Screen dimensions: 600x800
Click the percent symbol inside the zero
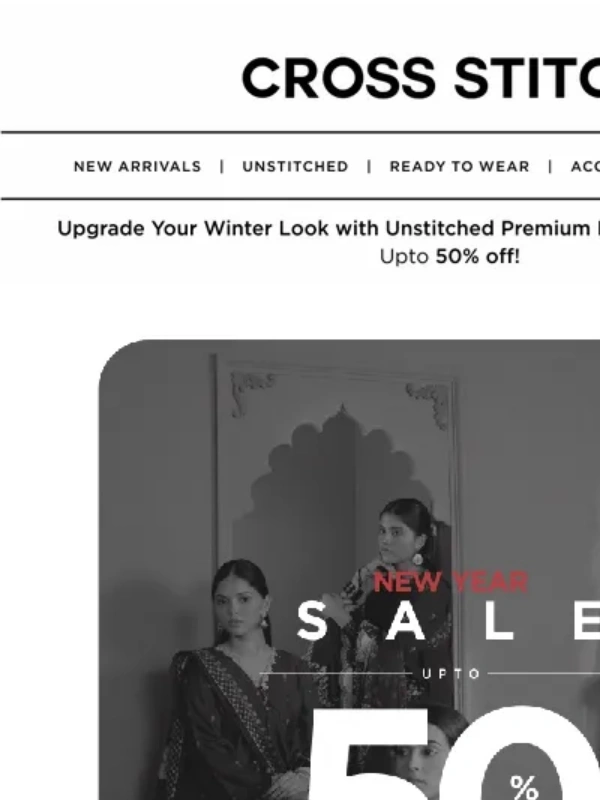[x=523, y=786]
